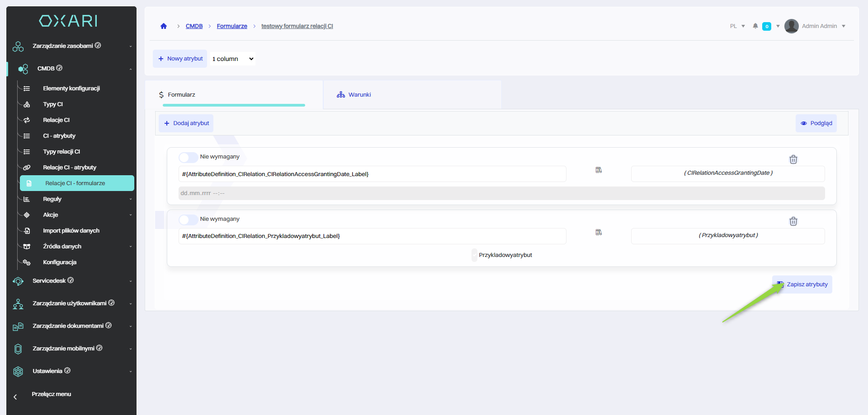
Task: Click translation icon next to AccessGrantingDate label
Action: tap(599, 170)
